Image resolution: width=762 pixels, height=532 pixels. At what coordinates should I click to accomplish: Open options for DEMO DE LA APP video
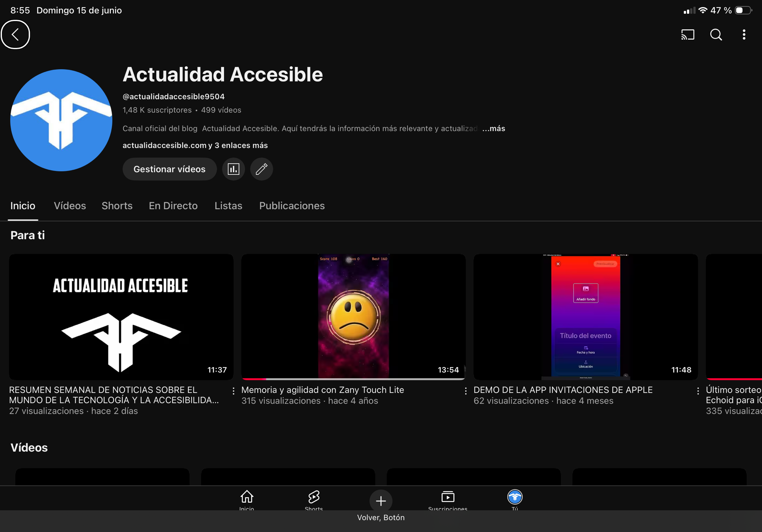pyautogui.click(x=698, y=391)
